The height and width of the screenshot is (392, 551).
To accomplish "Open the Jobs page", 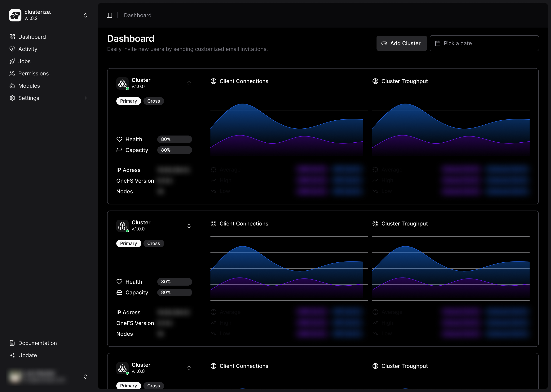I will 49,61.
